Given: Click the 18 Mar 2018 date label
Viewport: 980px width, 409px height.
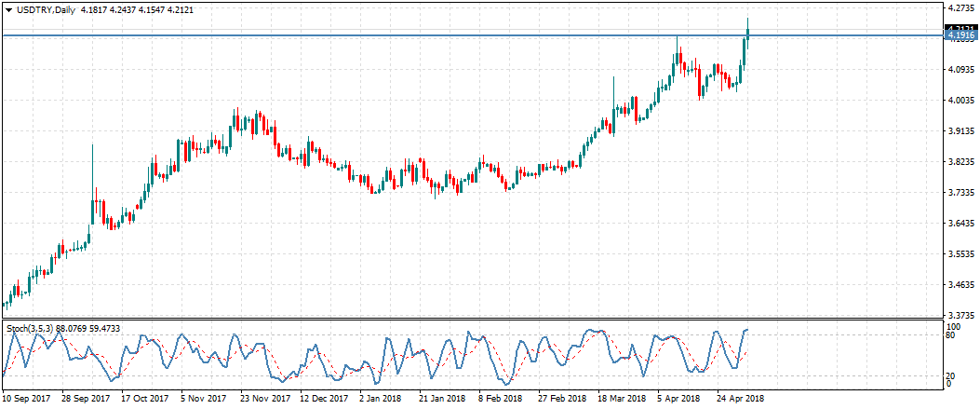Looking at the screenshot, I should point(621,398).
